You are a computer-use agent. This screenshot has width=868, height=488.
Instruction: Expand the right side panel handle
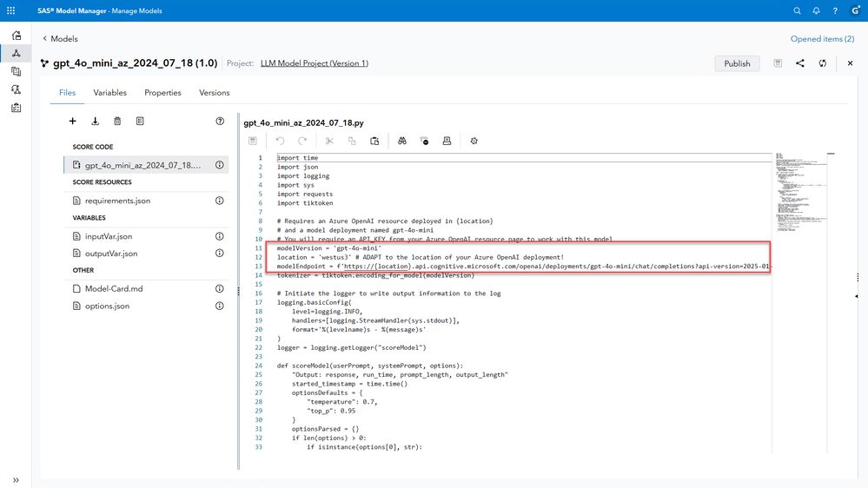click(857, 296)
